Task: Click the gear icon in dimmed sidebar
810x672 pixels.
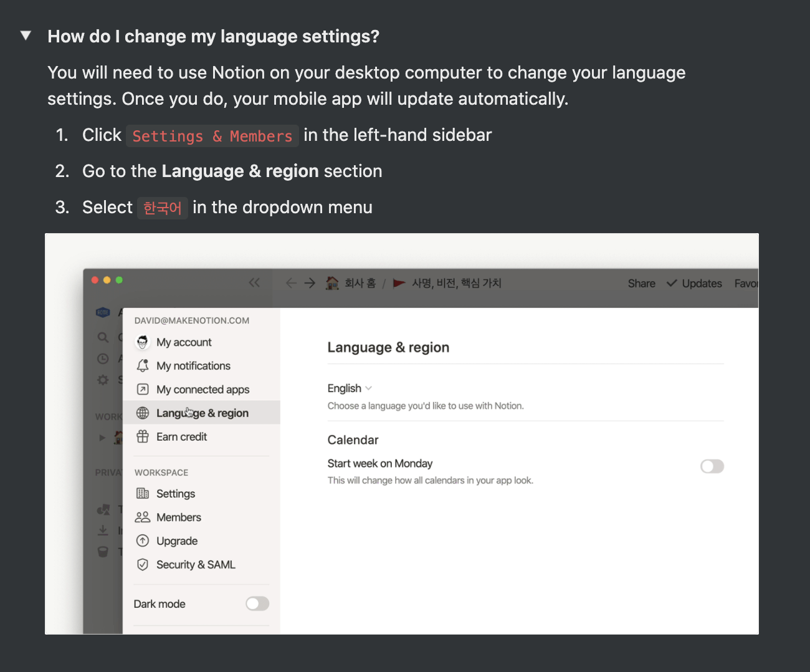Action: coord(103,380)
